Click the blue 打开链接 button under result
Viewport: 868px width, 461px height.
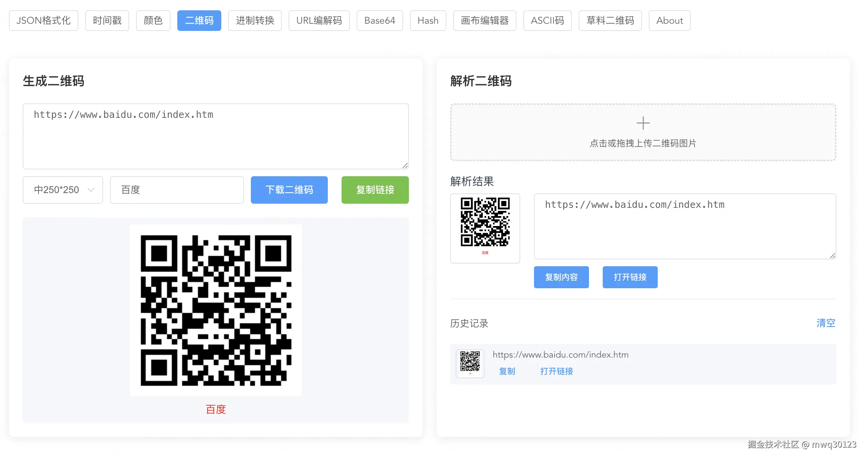(630, 277)
